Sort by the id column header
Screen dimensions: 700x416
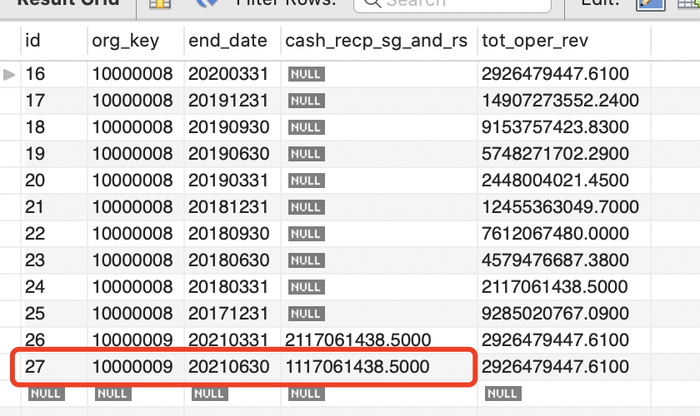[x=33, y=41]
